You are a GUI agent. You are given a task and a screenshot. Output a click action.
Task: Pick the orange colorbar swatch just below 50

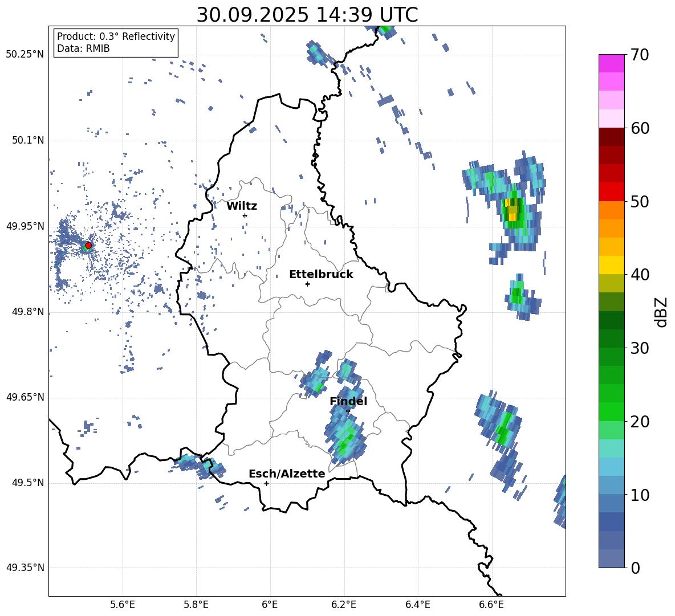point(611,210)
